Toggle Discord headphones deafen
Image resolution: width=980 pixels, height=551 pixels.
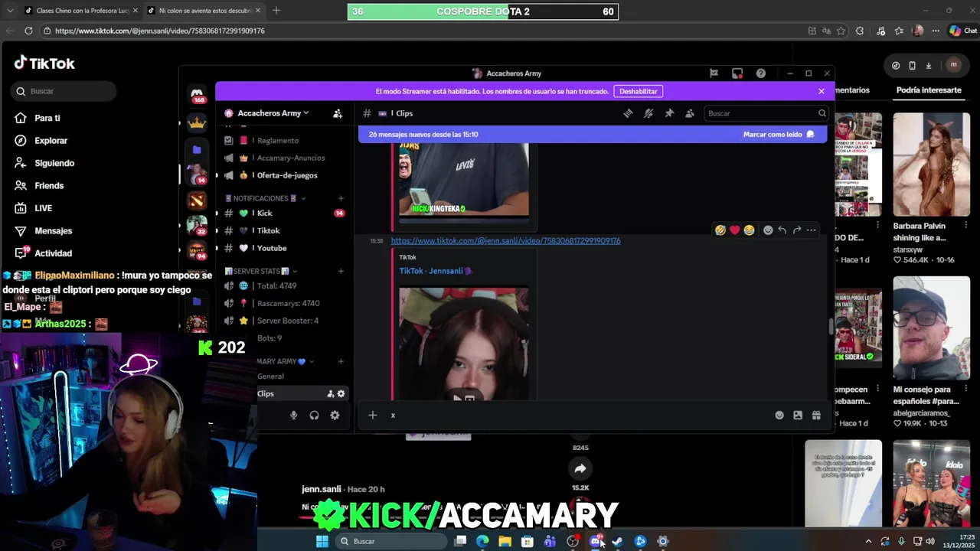(x=314, y=415)
